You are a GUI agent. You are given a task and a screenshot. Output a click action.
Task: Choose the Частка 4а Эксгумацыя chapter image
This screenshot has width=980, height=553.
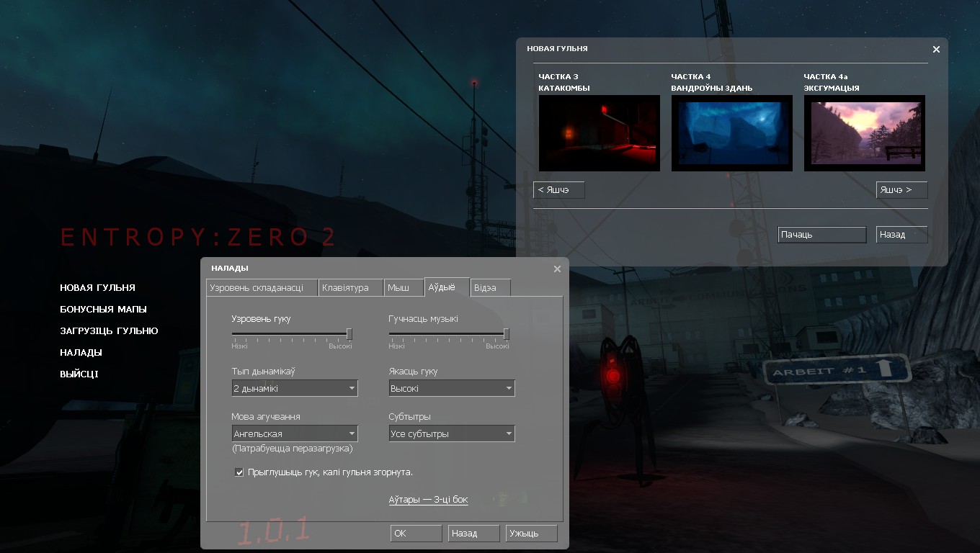(x=864, y=132)
